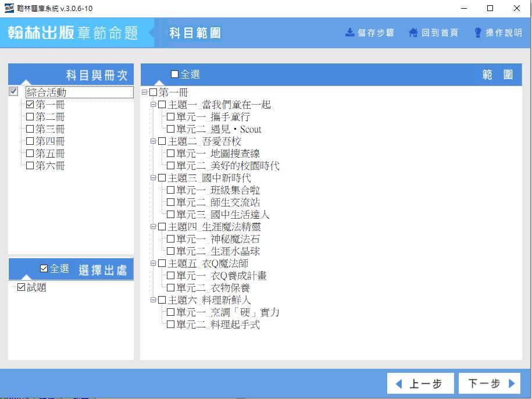Toggle 全選 checkbox in 選擇出處 header
This screenshot has height=399, width=532.
click(x=44, y=269)
